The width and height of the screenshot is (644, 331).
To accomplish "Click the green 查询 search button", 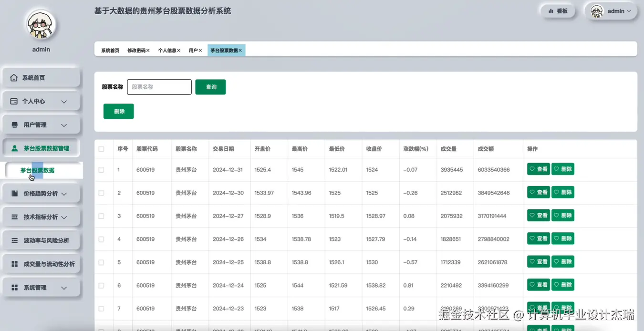I will point(210,87).
